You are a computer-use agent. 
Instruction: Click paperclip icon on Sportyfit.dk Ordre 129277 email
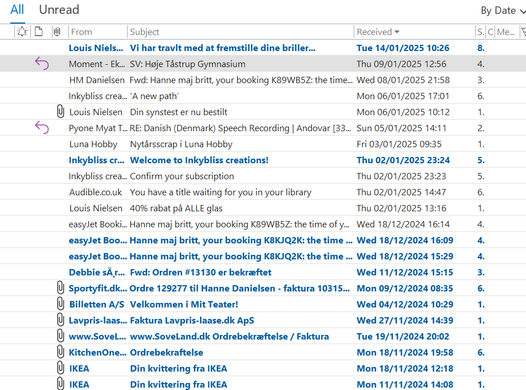click(60, 288)
